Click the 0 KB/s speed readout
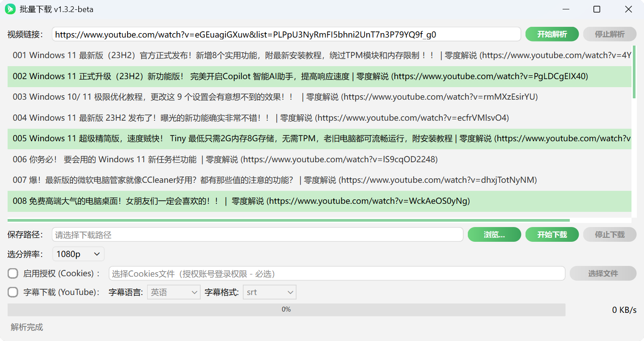 coord(624,310)
